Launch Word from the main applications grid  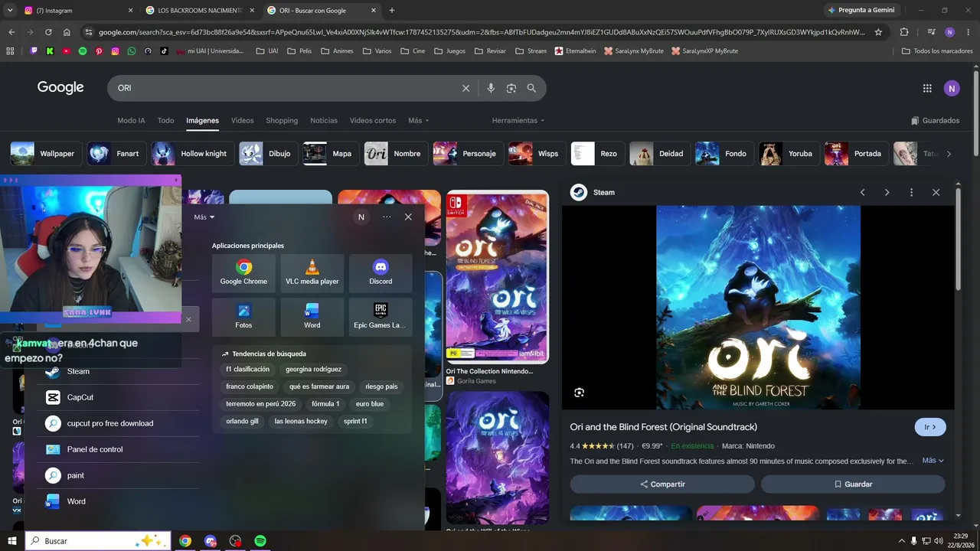[312, 317]
